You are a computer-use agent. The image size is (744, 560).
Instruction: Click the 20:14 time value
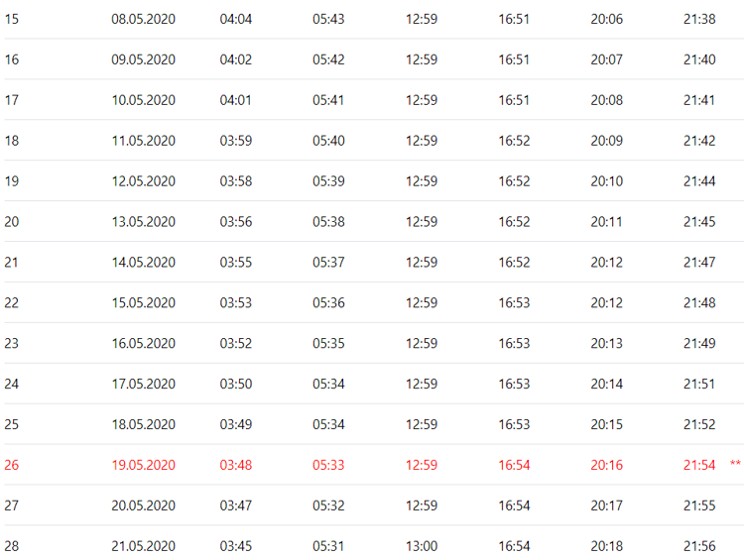tap(606, 385)
